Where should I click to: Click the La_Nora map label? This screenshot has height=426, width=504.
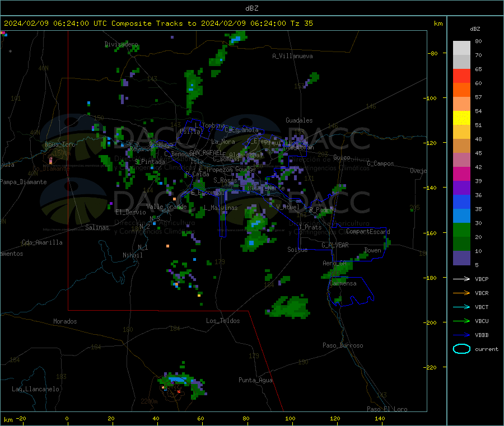tap(223, 142)
